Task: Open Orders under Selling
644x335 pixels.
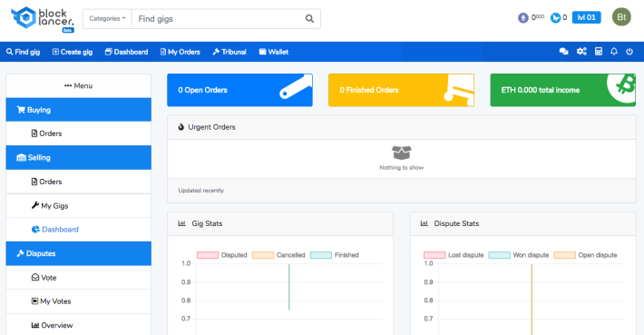Action: pos(78,182)
